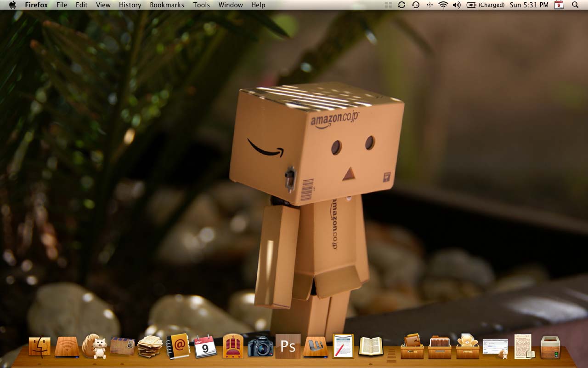Open the vintage radio icon in dock

pyautogui.click(x=233, y=346)
